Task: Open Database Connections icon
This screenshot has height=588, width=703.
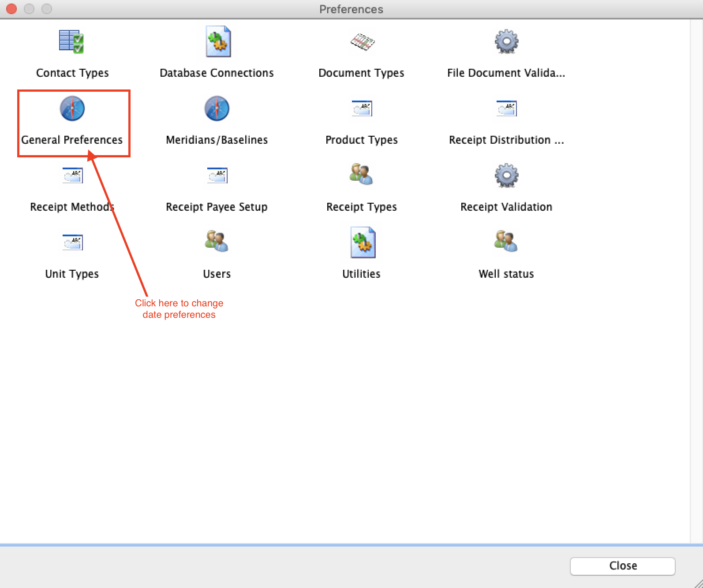Action: tap(218, 41)
